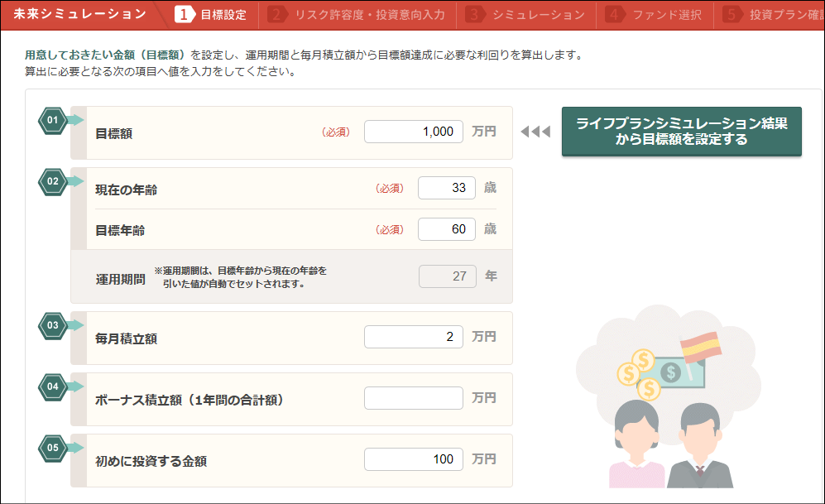Click ライフプランシミュレーション結果から目標額を設定する button
Viewport: 825px width, 504px height.
coord(681,131)
